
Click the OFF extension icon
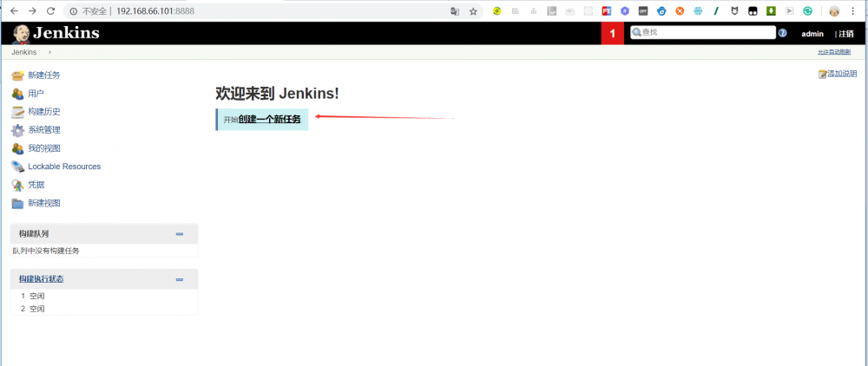tap(642, 11)
